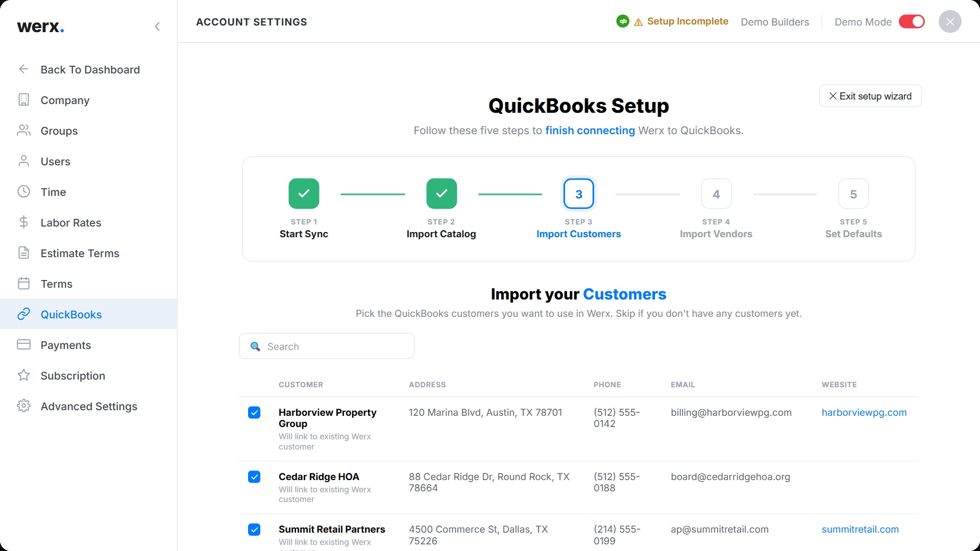Viewport: 980px width, 551px height.
Task: Open Payments settings
Action: point(88,345)
